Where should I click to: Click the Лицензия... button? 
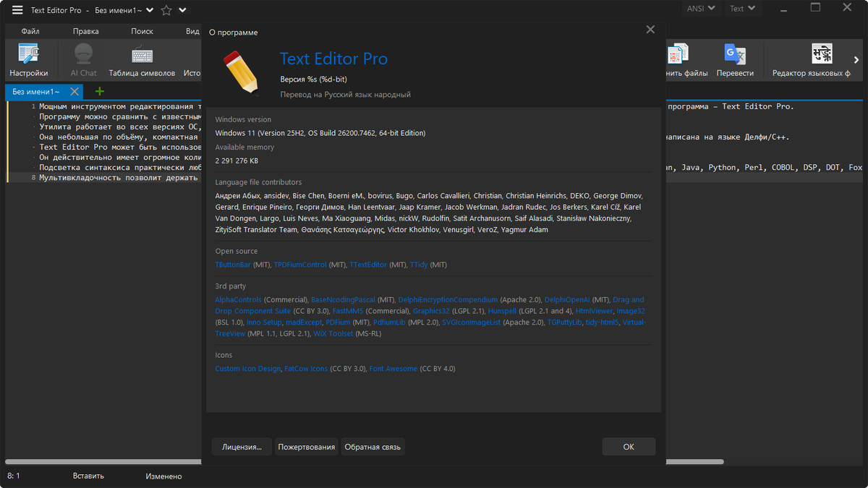242,447
